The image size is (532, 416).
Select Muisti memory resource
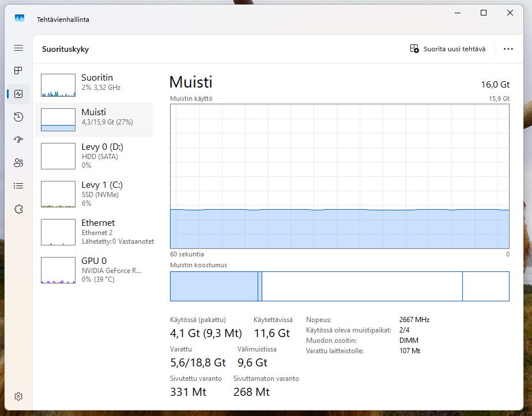[94, 120]
